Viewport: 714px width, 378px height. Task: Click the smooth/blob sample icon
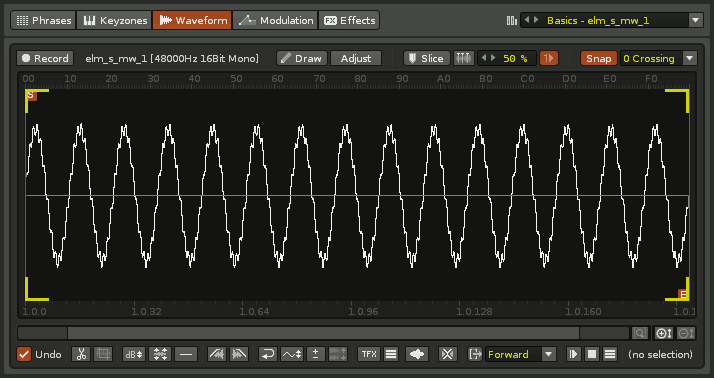pyautogui.click(x=417, y=354)
